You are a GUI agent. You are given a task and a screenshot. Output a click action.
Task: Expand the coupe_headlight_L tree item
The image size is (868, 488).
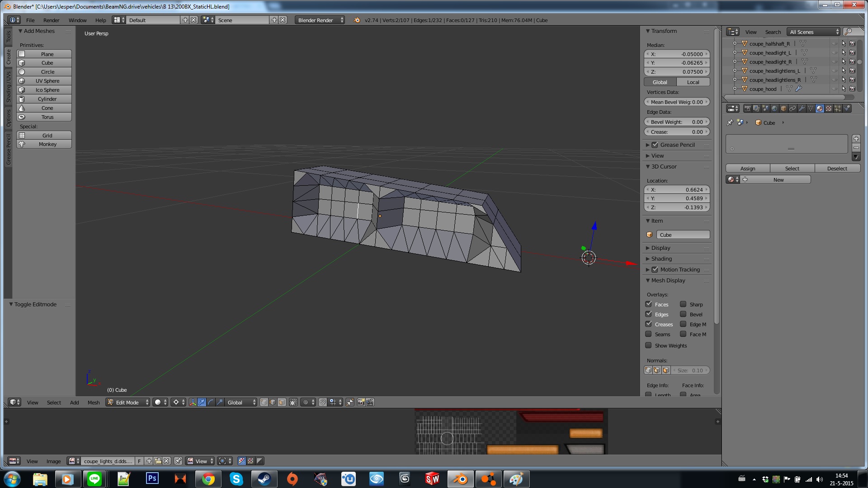735,53
